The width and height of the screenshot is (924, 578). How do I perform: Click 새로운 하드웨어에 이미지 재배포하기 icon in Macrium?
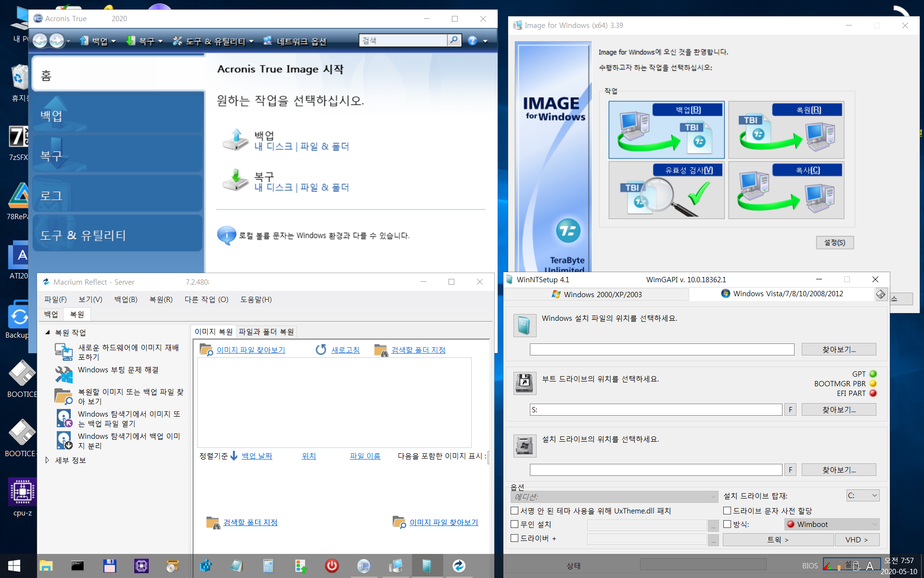point(64,352)
